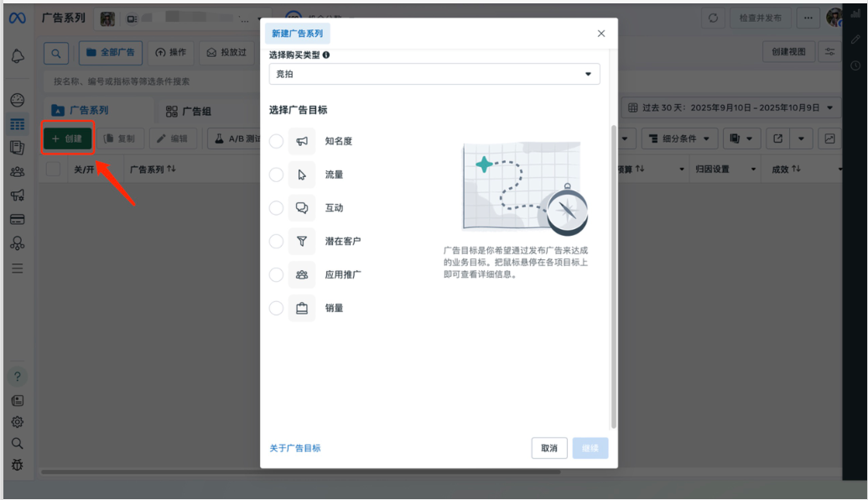Open the 关于广告目标 link

[295, 448]
